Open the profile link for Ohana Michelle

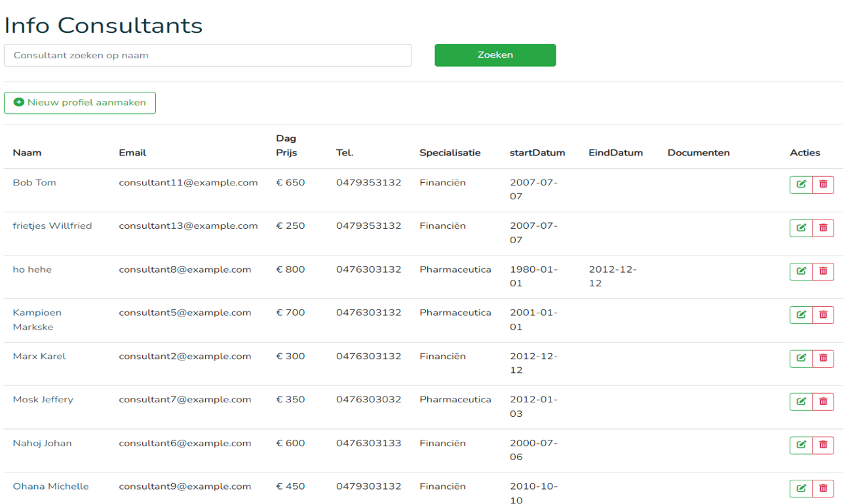pyautogui.click(x=51, y=486)
